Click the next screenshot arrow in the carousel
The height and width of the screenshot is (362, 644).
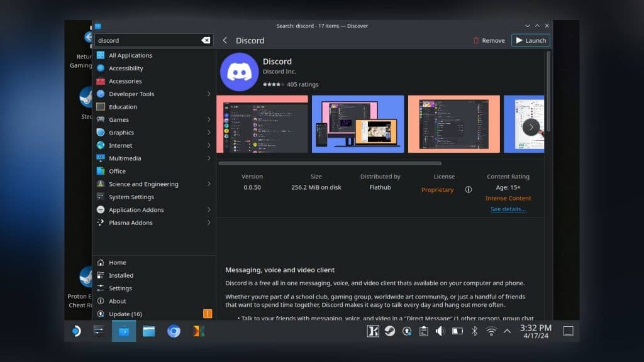pyautogui.click(x=531, y=126)
